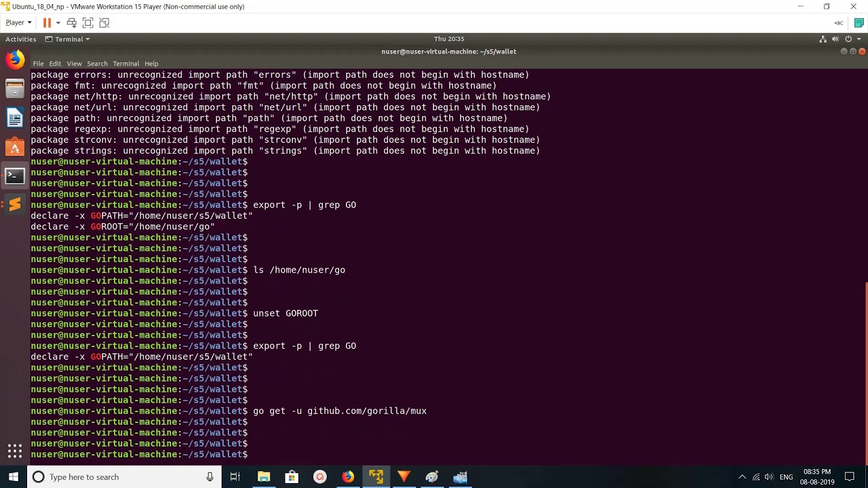Open the Terminal app menu in top bar
The image size is (868, 488).
(x=68, y=39)
